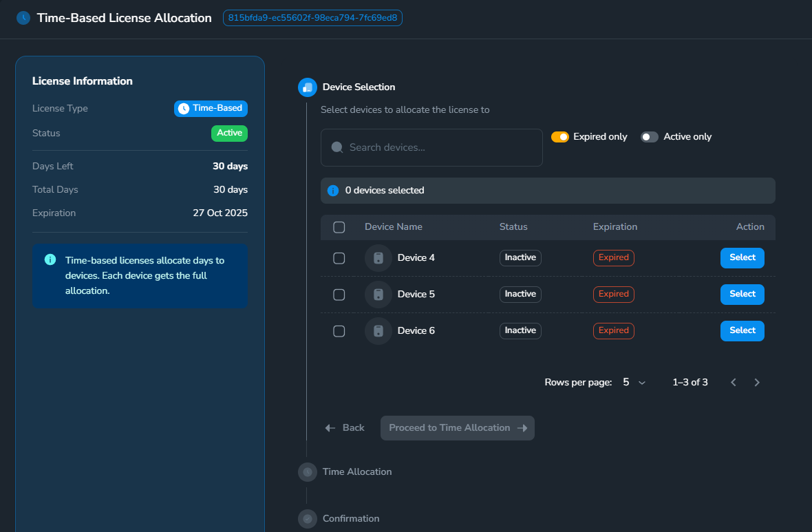Check the Device 6 checkbox
Screen dimensions: 812x532
[x=339, y=331]
